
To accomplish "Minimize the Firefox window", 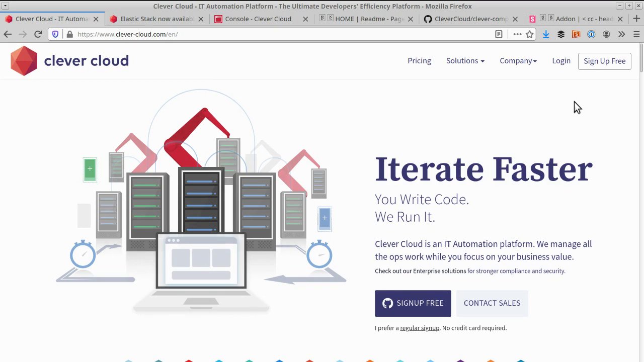I will tap(620, 6).
